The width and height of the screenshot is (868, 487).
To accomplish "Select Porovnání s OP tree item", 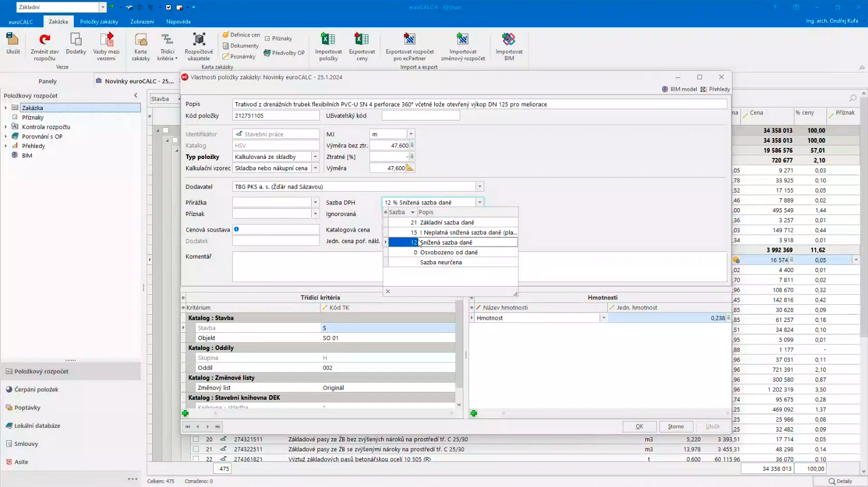I will coord(42,137).
